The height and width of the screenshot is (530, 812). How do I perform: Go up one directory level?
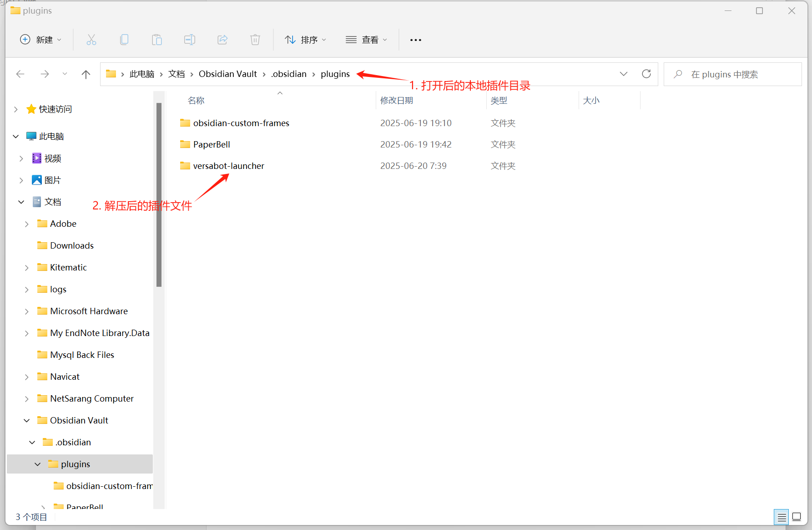[x=86, y=74]
